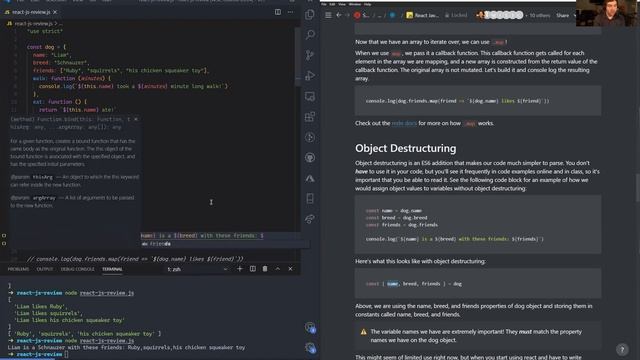This screenshot has width=640, height=360.
Task: Open the Run and Debug view
Action: pyautogui.click(x=310, y=76)
